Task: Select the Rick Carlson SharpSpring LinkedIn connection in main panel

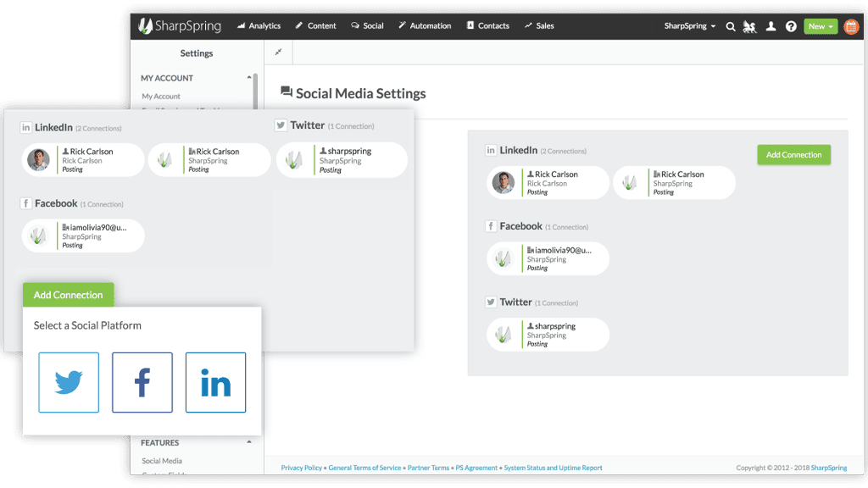Action: [x=674, y=183]
